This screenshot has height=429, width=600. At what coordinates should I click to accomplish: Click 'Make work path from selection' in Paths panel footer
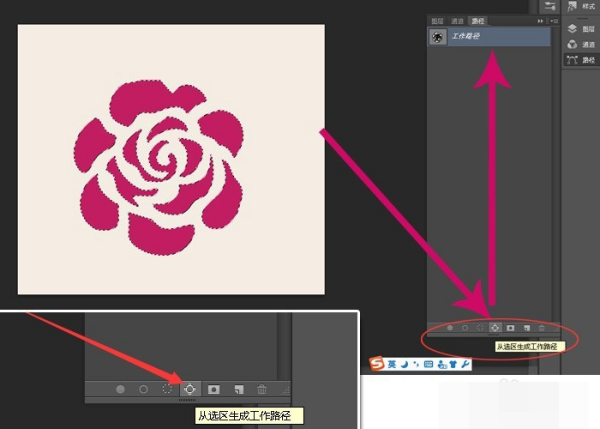click(494, 327)
